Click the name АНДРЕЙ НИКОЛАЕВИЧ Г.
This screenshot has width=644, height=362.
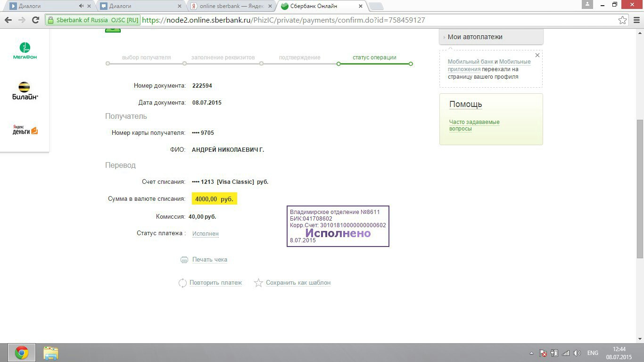[228, 150]
